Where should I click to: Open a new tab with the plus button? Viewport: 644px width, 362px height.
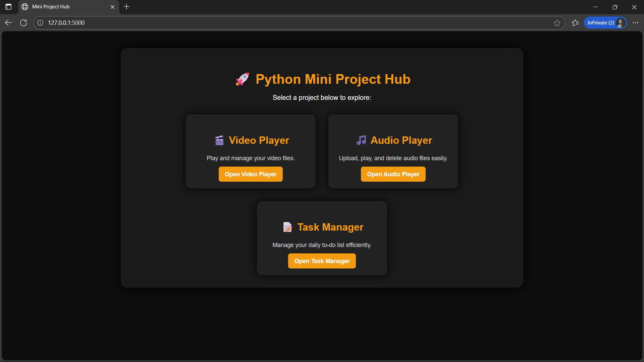[126, 7]
